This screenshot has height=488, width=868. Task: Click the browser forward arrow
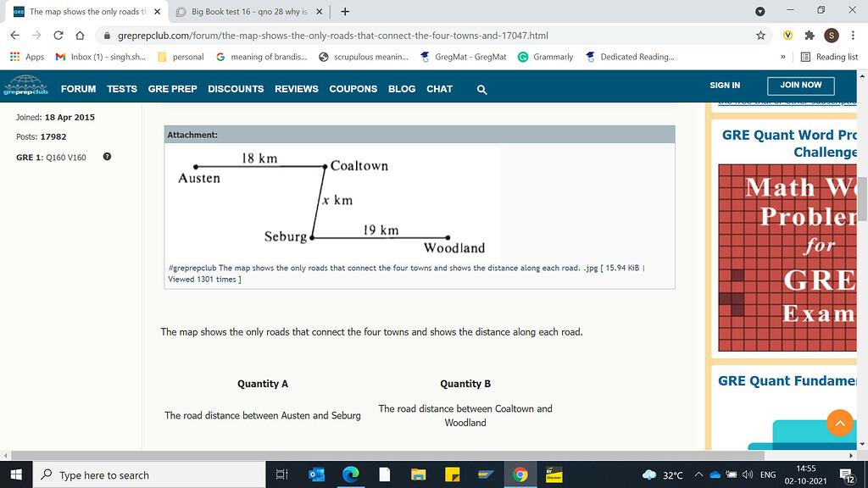(x=36, y=36)
